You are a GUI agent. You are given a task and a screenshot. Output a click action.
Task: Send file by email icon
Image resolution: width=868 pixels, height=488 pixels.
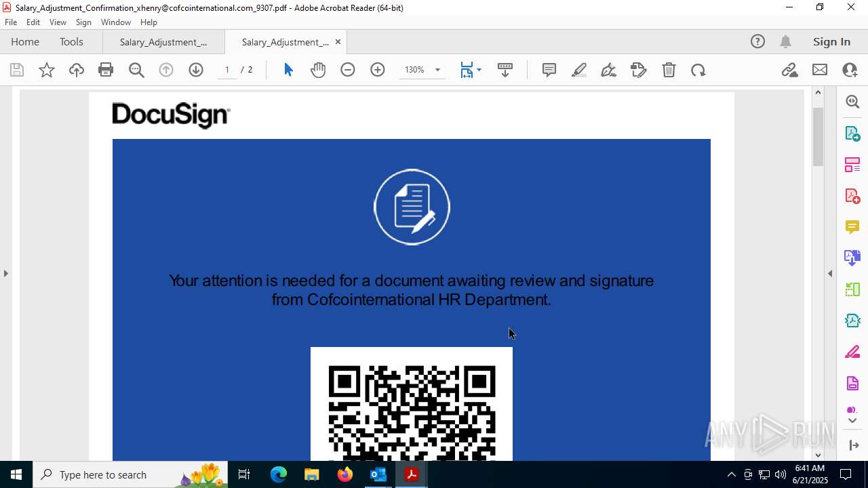pos(820,70)
